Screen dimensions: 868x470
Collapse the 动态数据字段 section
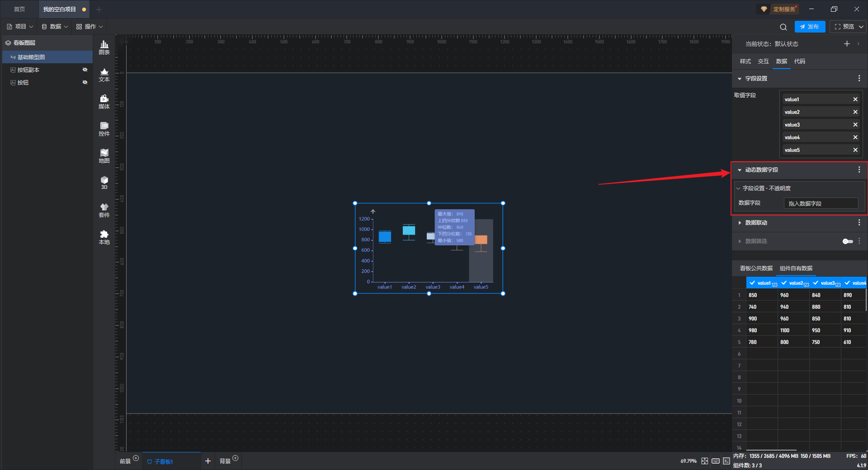[x=740, y=170]
